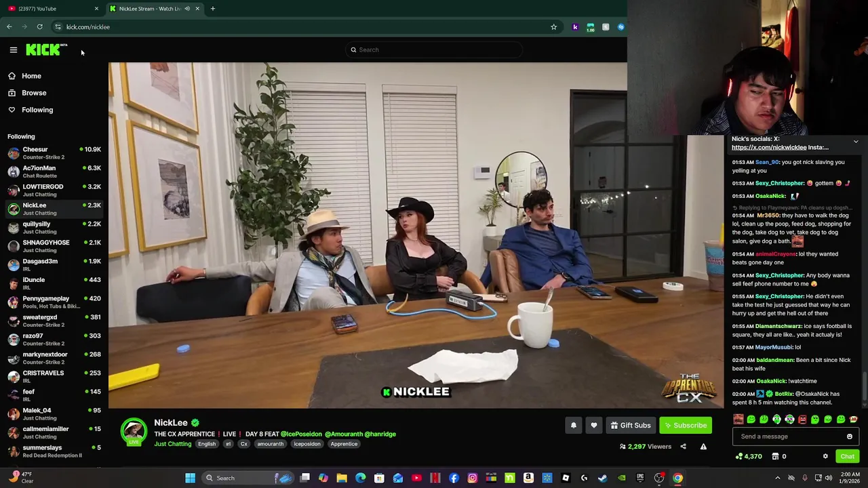Click in the Kick search box
The image size is (868, 488).
tap(434, 49)
